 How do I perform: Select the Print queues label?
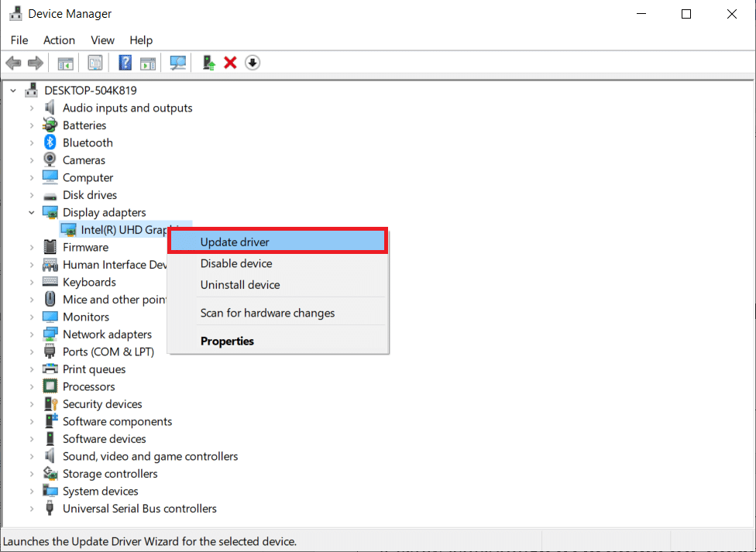click(94, 369)
